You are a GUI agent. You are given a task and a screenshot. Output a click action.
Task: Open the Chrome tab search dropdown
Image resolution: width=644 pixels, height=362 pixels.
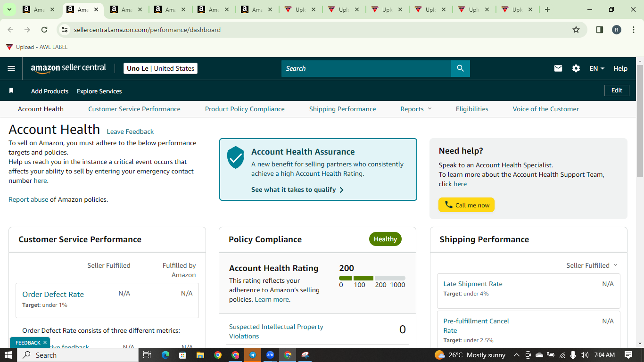9,9
